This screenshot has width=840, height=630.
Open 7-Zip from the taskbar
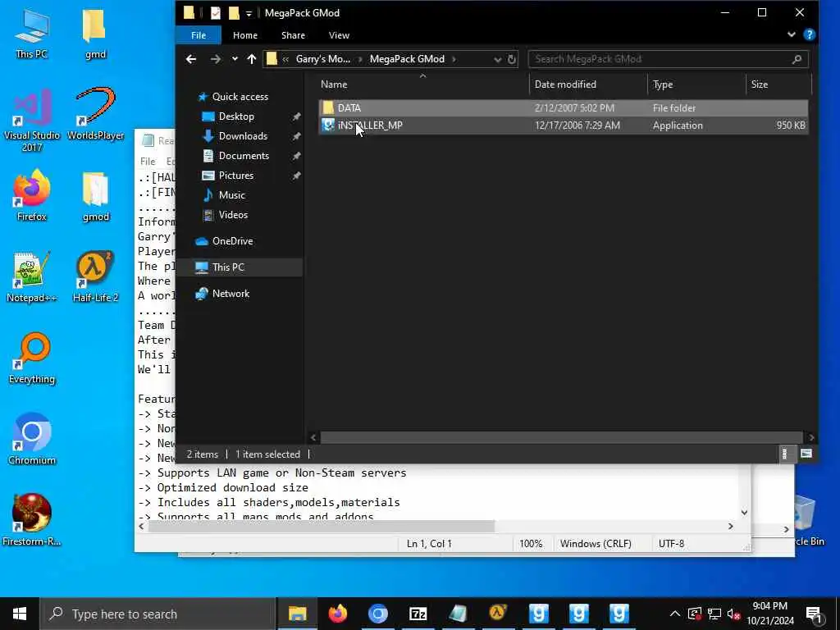tap(418, 614)
